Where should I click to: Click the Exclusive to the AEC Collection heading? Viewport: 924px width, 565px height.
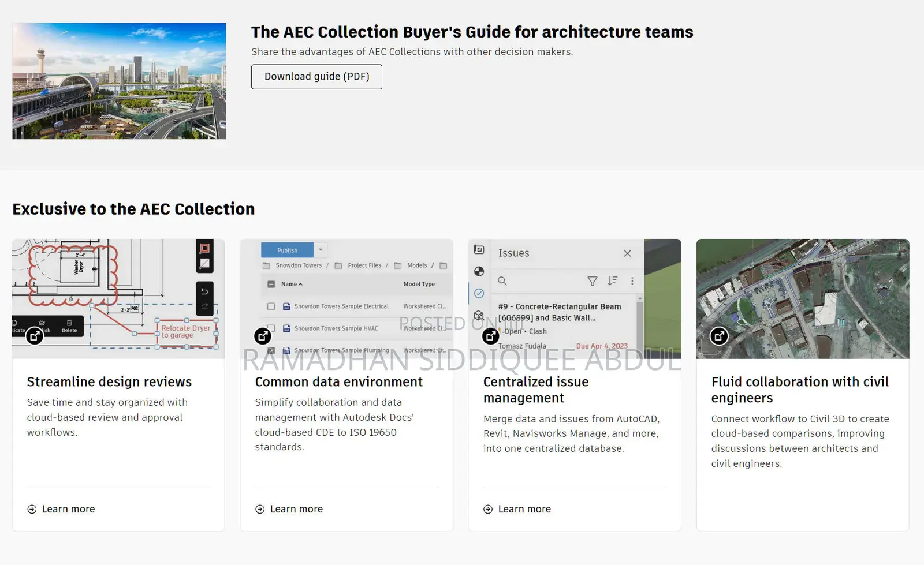(133, 209)
